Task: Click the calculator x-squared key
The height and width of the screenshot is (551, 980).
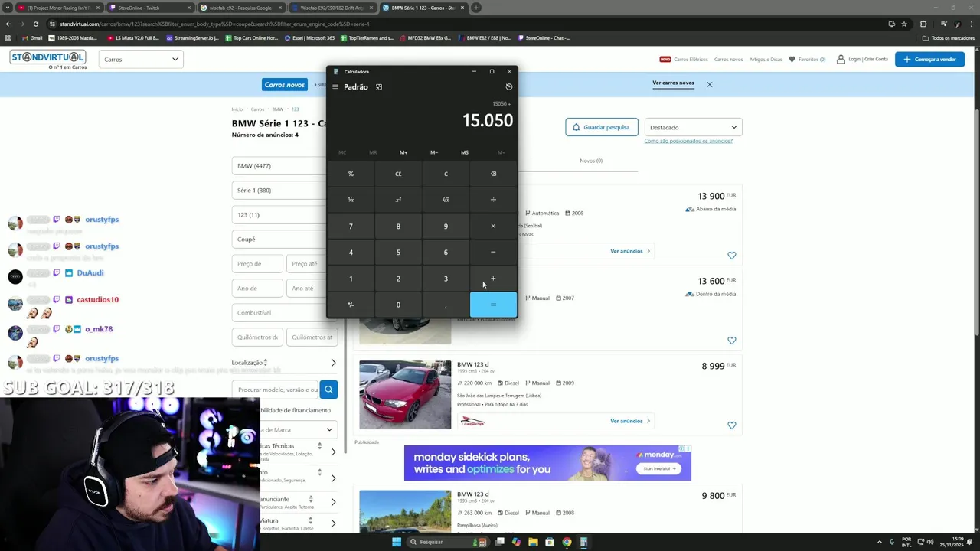Action: tap(398, 200)
